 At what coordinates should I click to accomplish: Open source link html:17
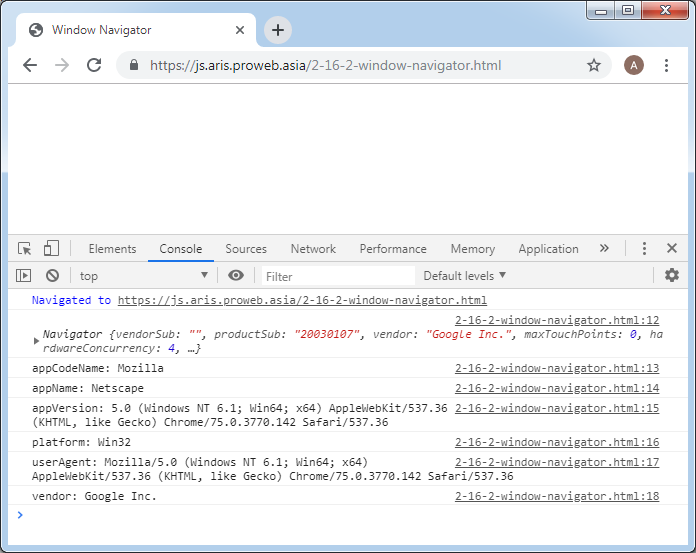click(557, 462)
